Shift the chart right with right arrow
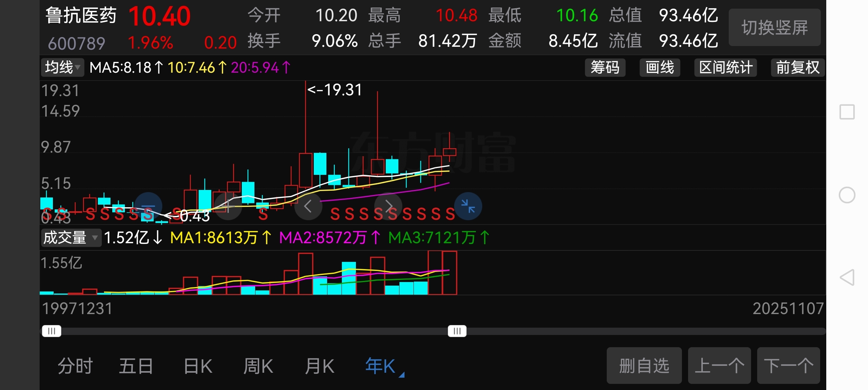This screenshot has height=390, width=868. point(388,206)
